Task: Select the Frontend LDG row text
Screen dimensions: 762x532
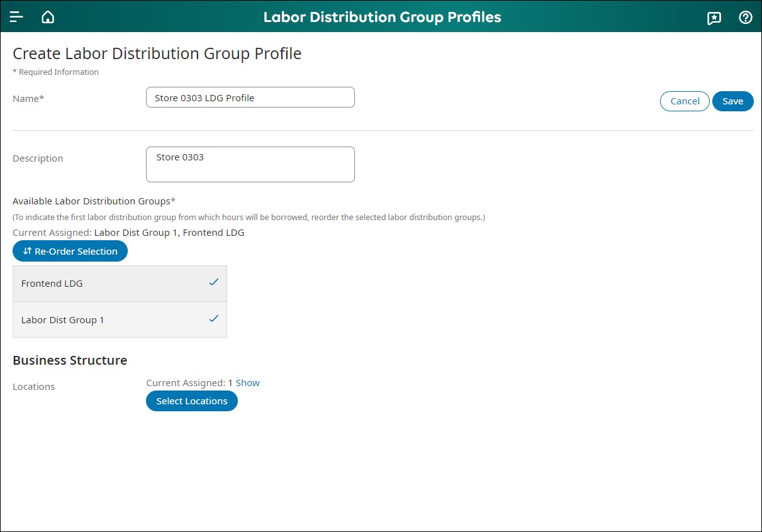Action: pos(52,284)
